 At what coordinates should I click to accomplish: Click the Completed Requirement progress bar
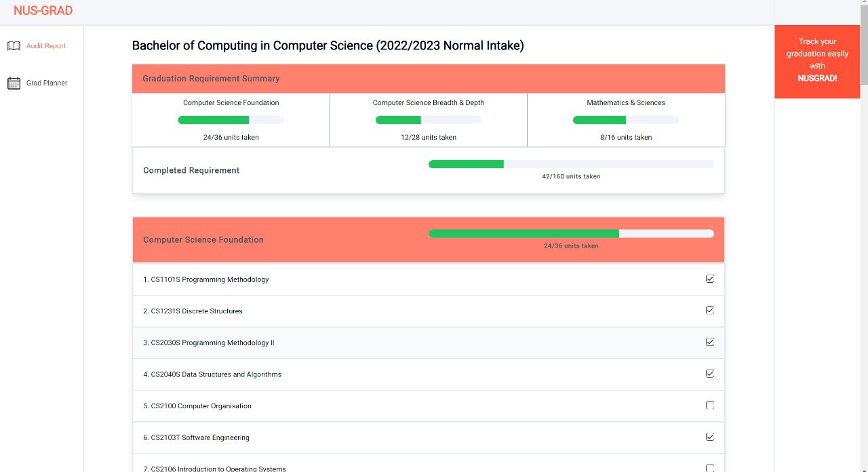pyautogui.click(x=571, y=164)
